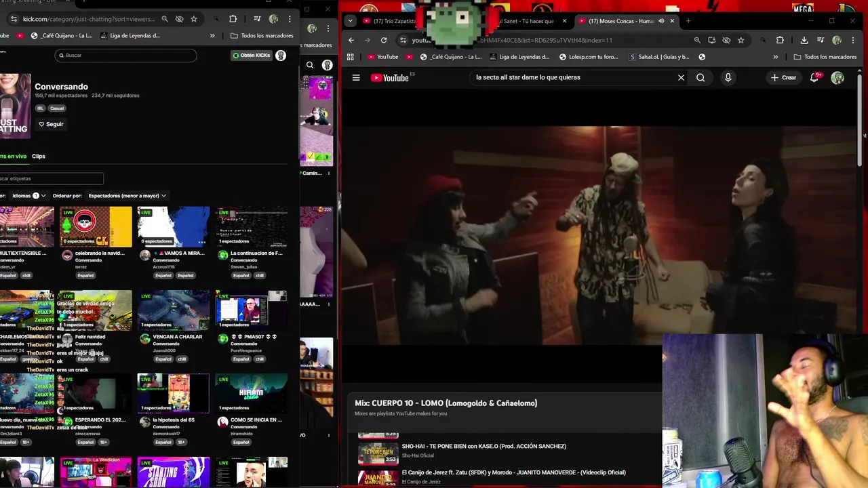This screenshot has height=488, width=868.
Task: Click Seguir to follow Conversando category
Action: coord(51,124)
